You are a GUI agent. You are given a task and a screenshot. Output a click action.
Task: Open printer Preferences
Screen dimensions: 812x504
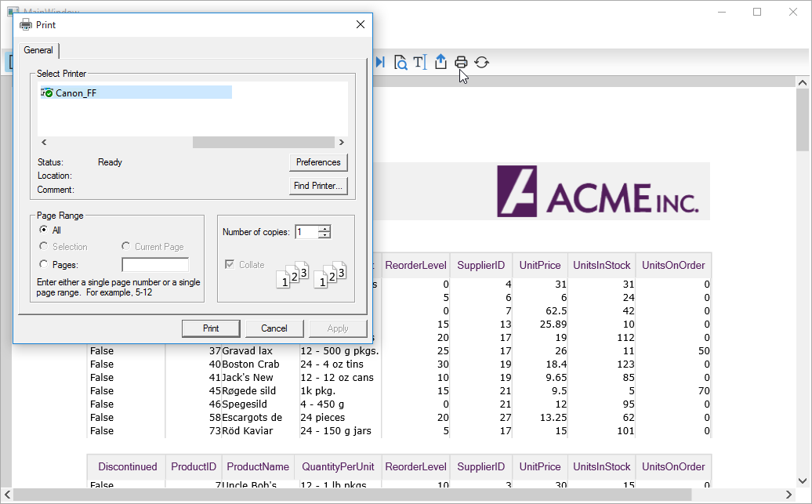click(318, 162)
